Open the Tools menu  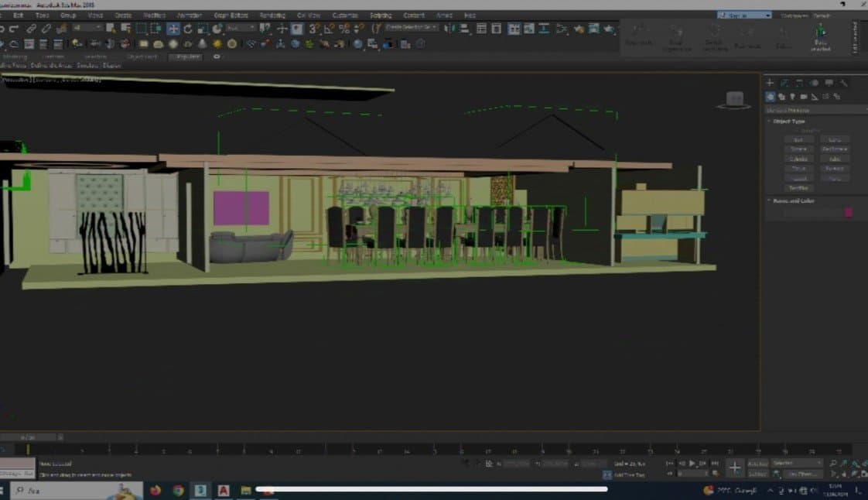(x=42, y=15)
